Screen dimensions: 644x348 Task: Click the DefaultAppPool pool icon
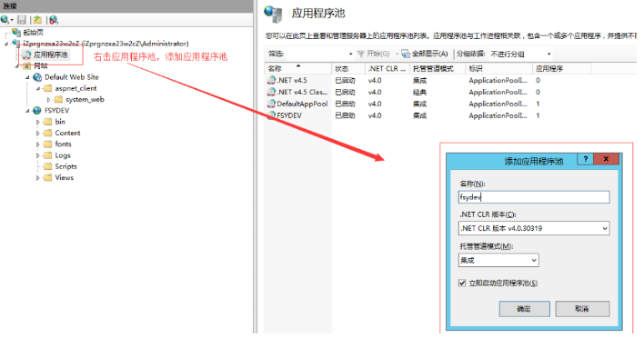coord(271,104)
